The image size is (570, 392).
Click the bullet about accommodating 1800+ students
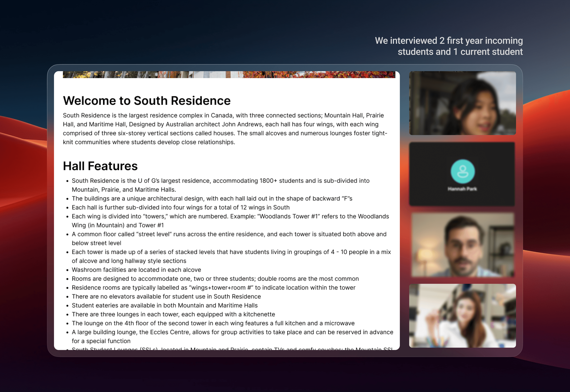click(220, 181)
